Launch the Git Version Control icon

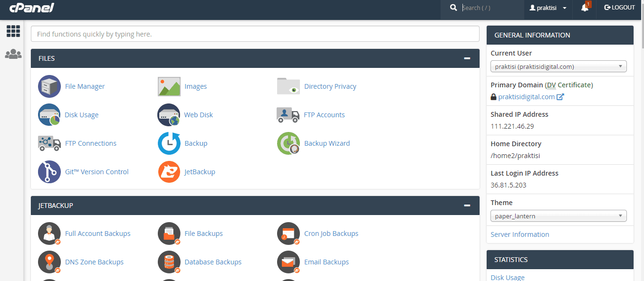coord(49,172)
